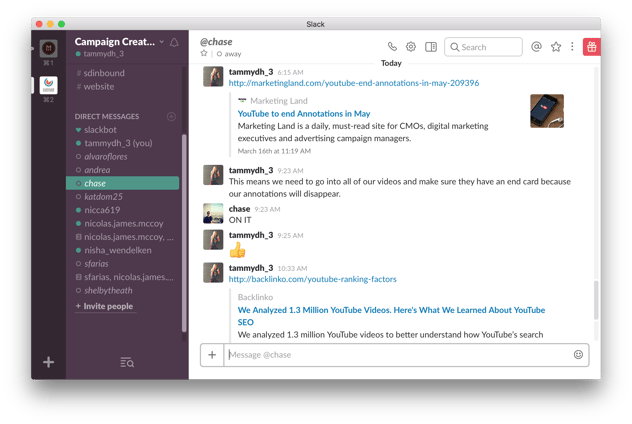
Task: Open conversation settings gear icon
Action: [411, 47]
